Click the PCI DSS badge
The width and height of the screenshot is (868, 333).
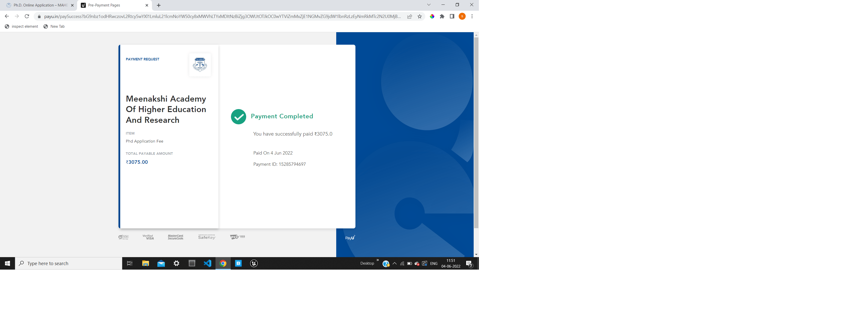pyautogui.click(x=237, y=237)
